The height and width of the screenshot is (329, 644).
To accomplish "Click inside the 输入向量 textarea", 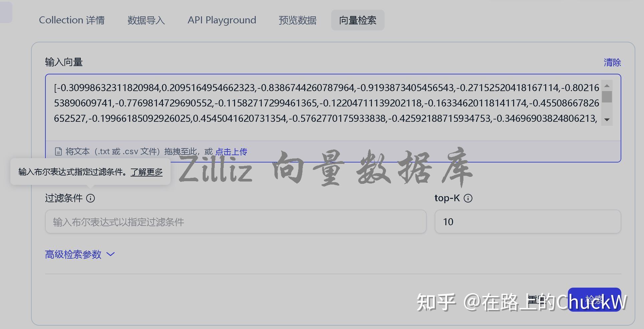I will (300, 103).
